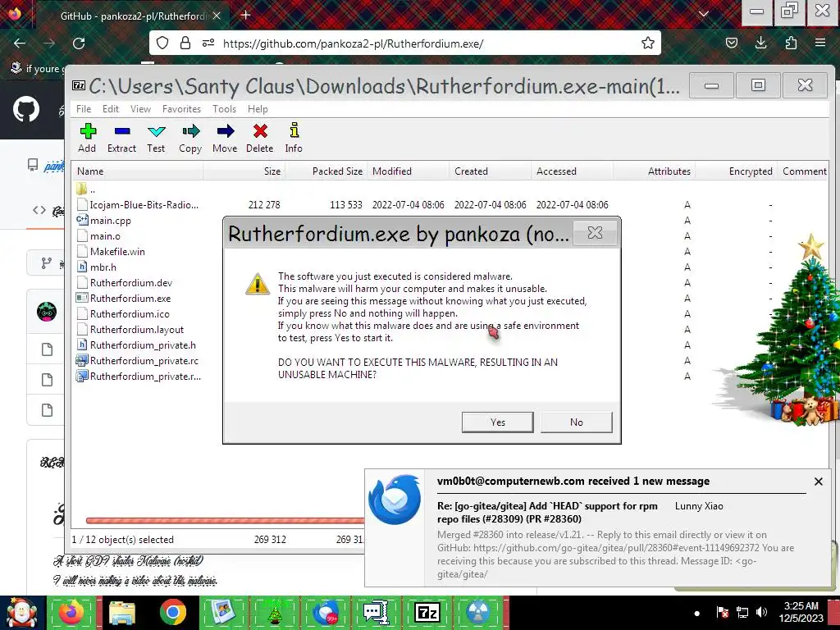Open File Explorer from the taskbar
The image size is (840, 630).
click(x=122, y=612)
